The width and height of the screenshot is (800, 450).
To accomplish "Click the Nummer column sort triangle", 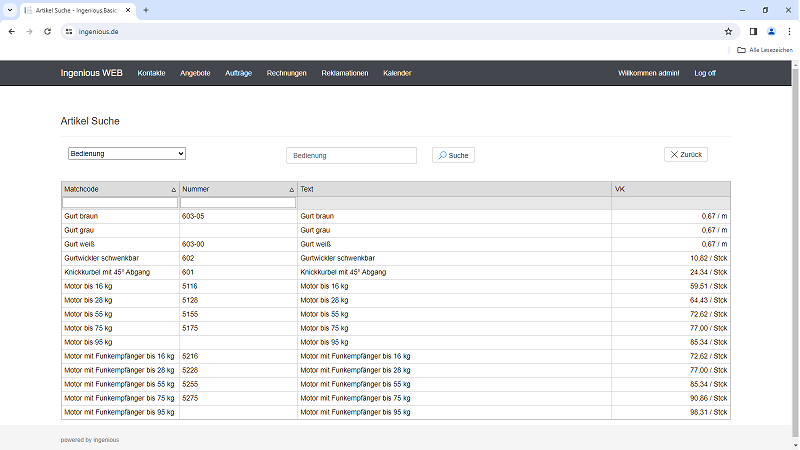I will coord(292,190).
